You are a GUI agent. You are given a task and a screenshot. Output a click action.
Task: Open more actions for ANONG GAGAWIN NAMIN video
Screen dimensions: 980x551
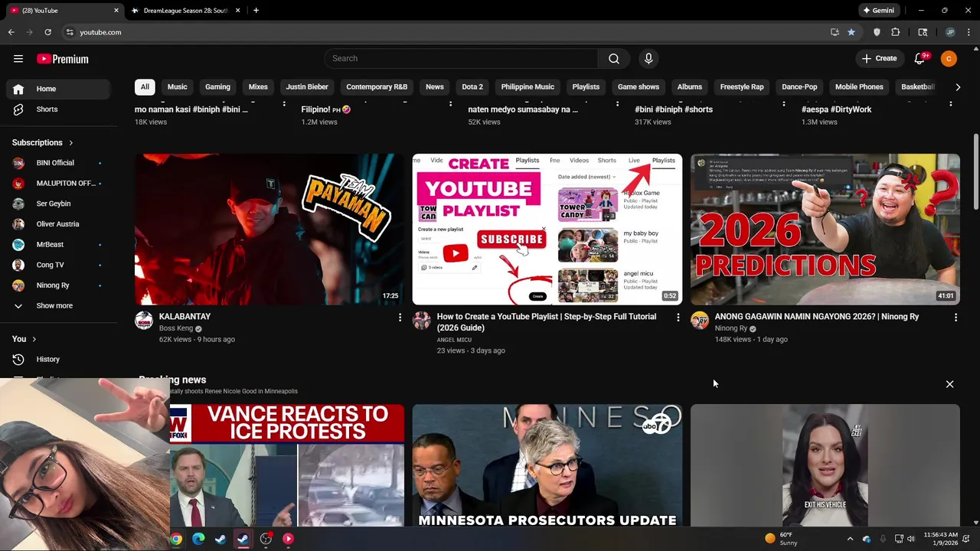tap(955, 317)
